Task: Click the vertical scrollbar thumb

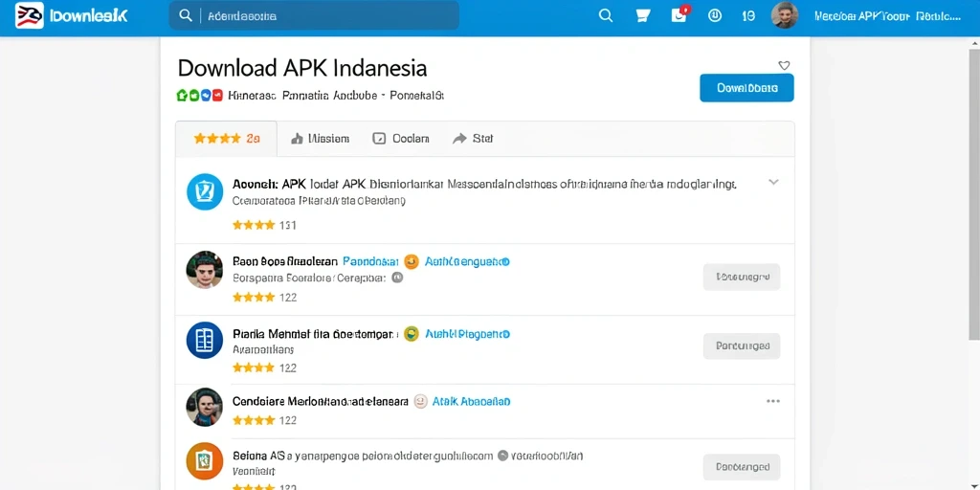Action: [973, 193]
